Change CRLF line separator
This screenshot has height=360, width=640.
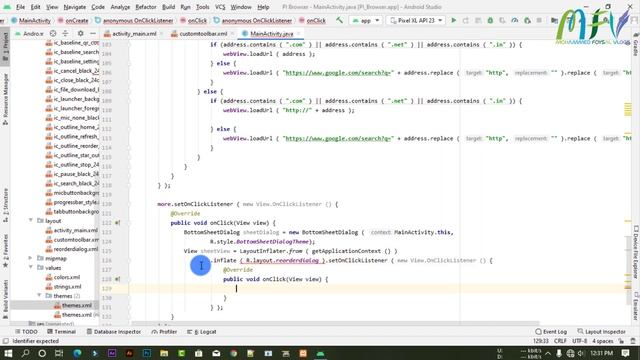click(560, 341)
